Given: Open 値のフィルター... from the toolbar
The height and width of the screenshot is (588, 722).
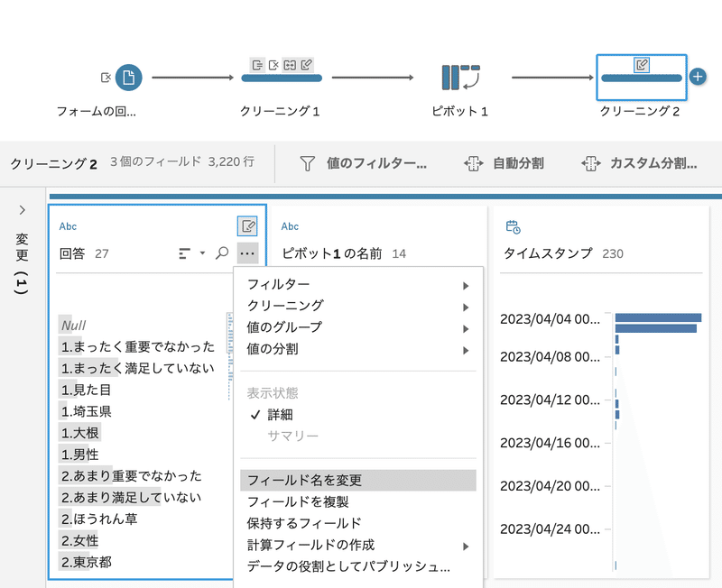Looking at the screenshot, I should click(364, 163).
